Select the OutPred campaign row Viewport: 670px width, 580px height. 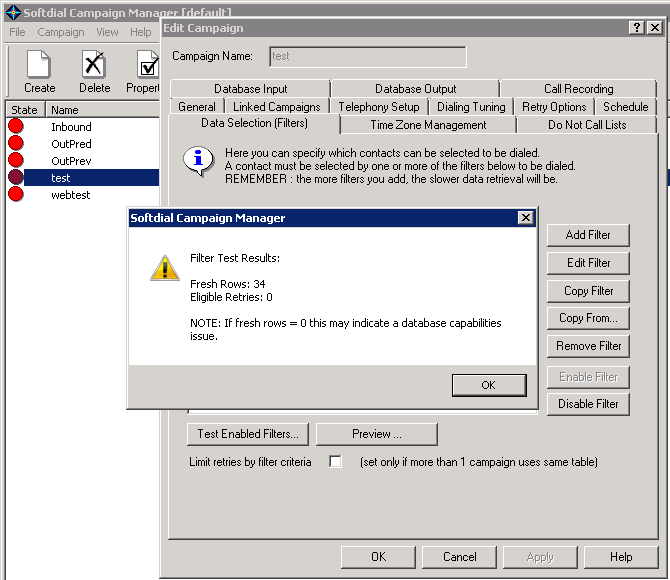[x=83, y=144]
